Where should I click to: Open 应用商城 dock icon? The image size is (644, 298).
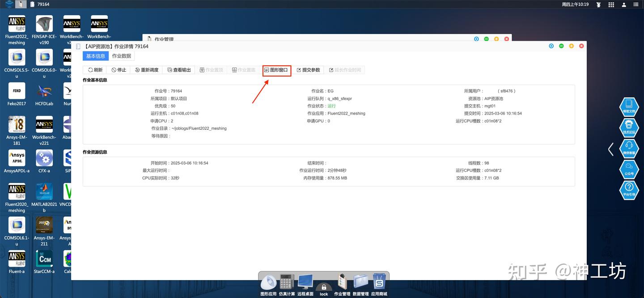pos(379,285)
